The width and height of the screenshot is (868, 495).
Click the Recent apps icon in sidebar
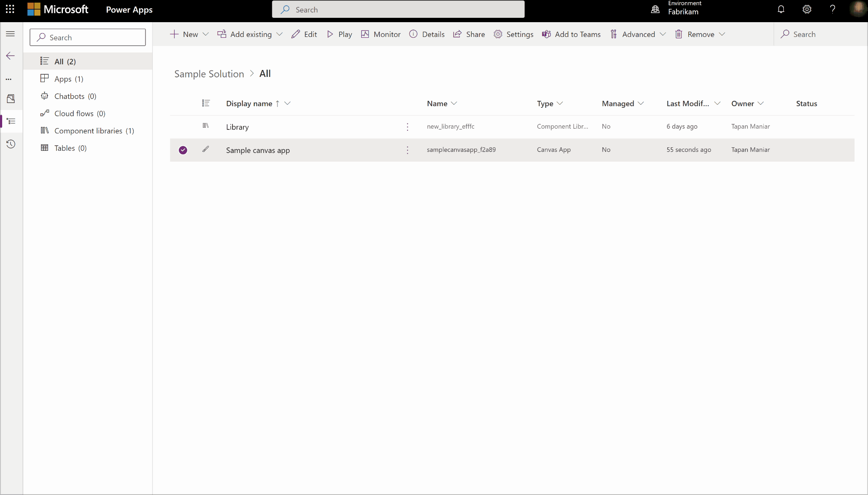(11, 144)
